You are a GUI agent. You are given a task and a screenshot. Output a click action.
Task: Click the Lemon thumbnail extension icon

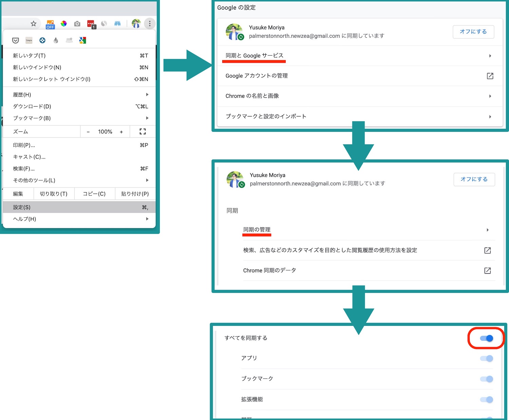tap(29, 40)
